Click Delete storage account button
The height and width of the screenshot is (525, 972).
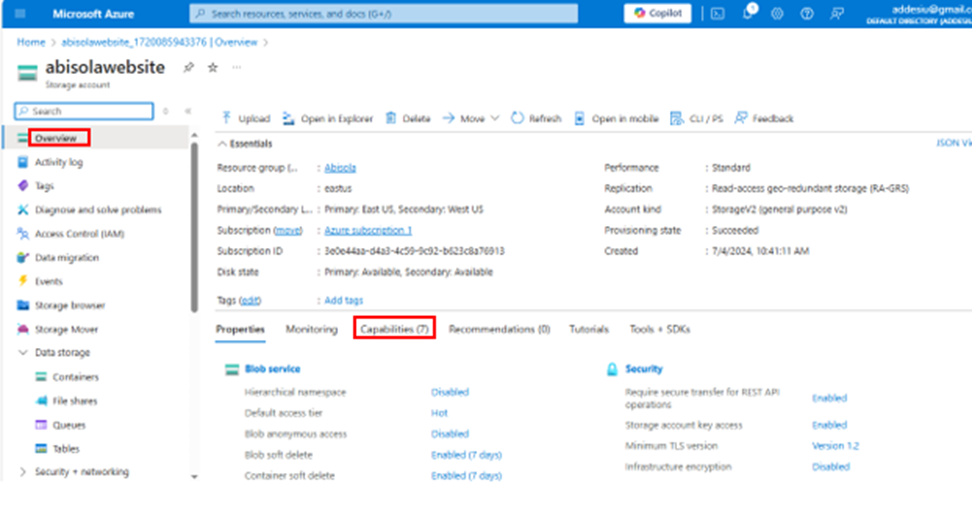tap(408, 118)
